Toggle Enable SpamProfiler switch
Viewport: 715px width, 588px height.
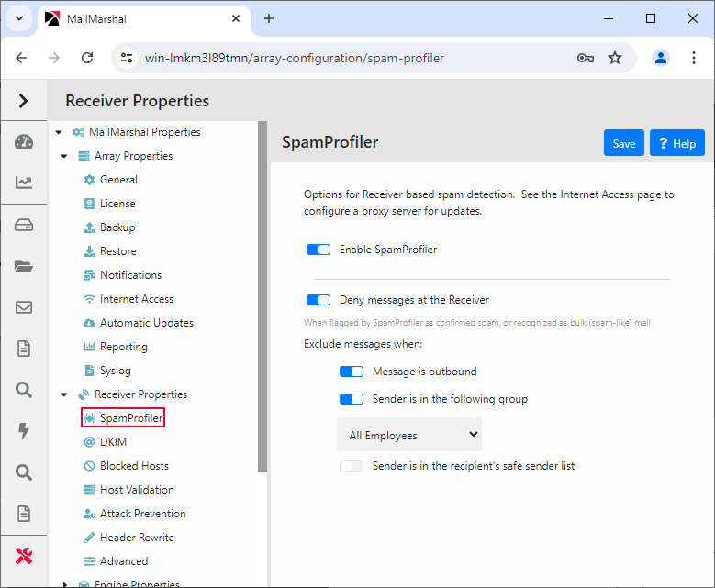pyautogui.click(x=318, y=250)
